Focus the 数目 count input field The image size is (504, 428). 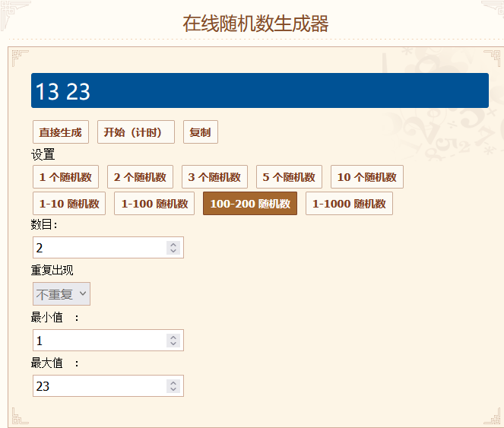click(108, 248)
